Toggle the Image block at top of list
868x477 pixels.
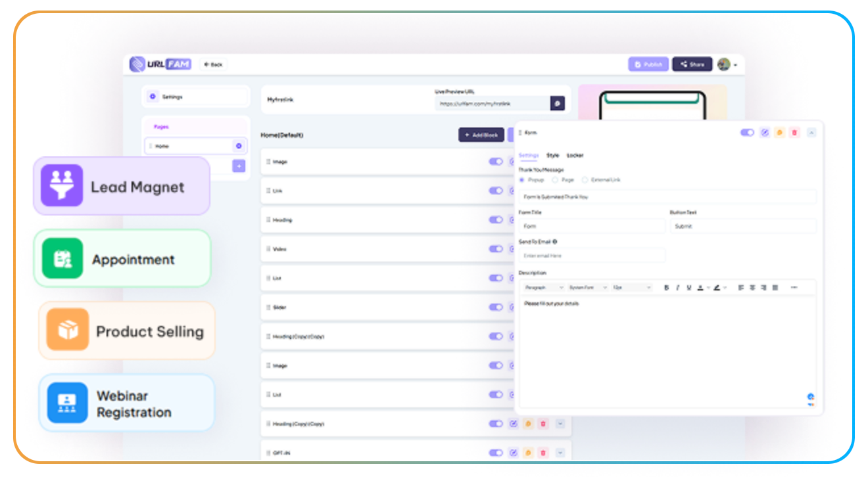[495, 162]
